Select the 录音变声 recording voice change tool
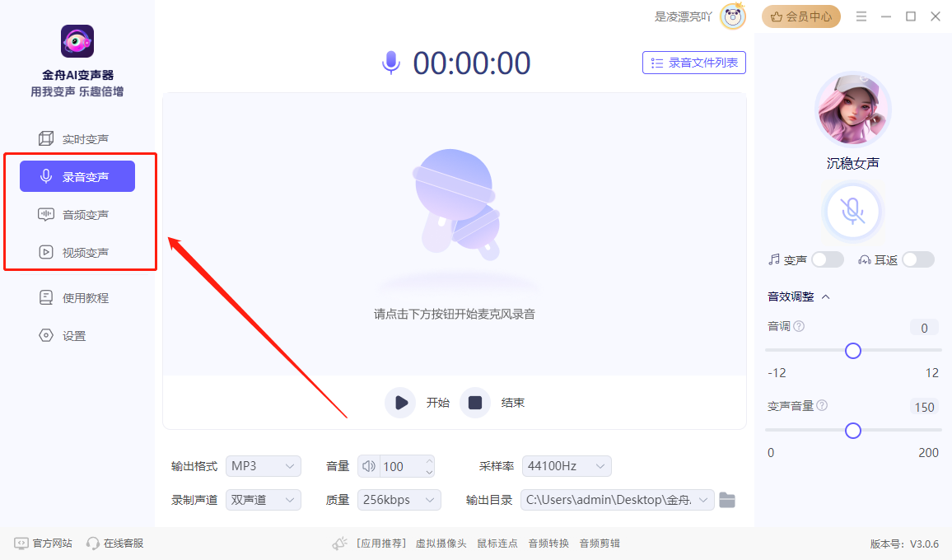The height and width of the screenshot is (560, 952). [x=77, y=175]
